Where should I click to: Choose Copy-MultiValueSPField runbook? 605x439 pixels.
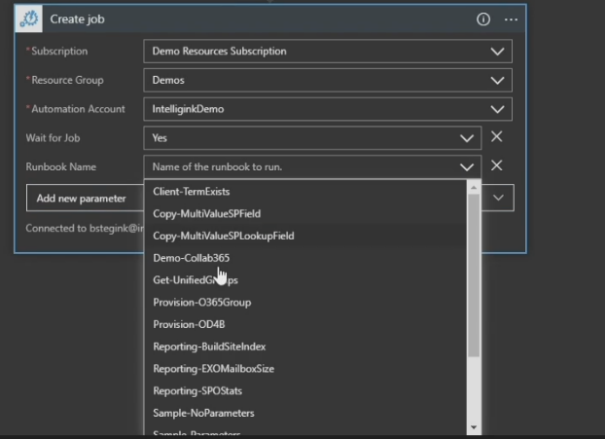coord(305,214)
